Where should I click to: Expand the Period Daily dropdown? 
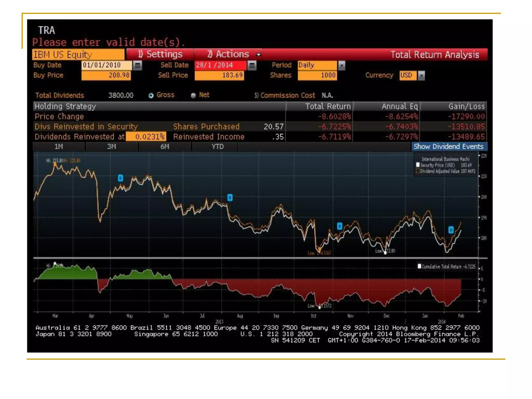[x=342, y=65]
